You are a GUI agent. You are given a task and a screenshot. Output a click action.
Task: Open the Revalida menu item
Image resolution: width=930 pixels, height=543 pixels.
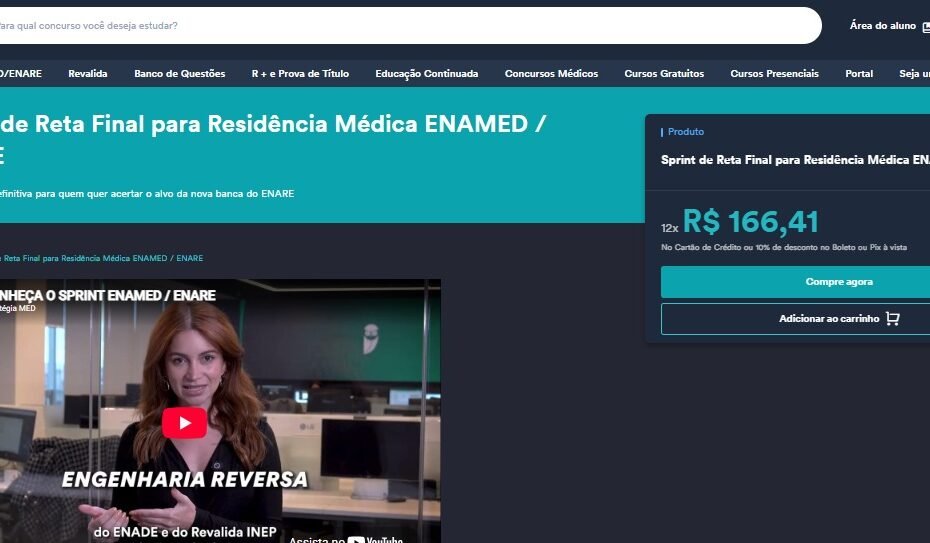[88, 74]
